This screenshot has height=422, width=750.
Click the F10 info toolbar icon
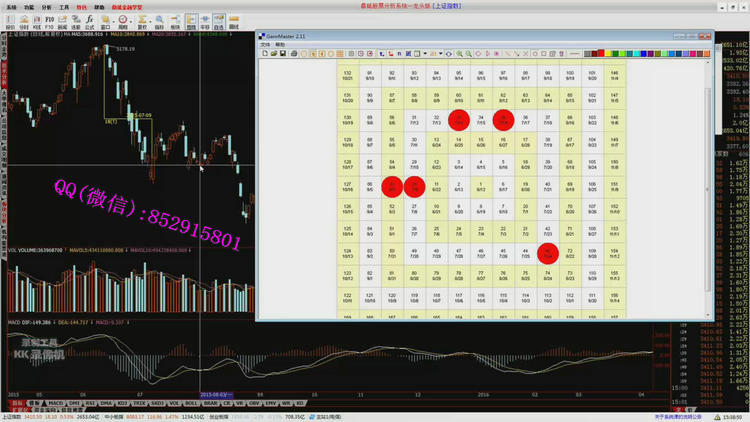pyautogui.click(x=49, y=22)
